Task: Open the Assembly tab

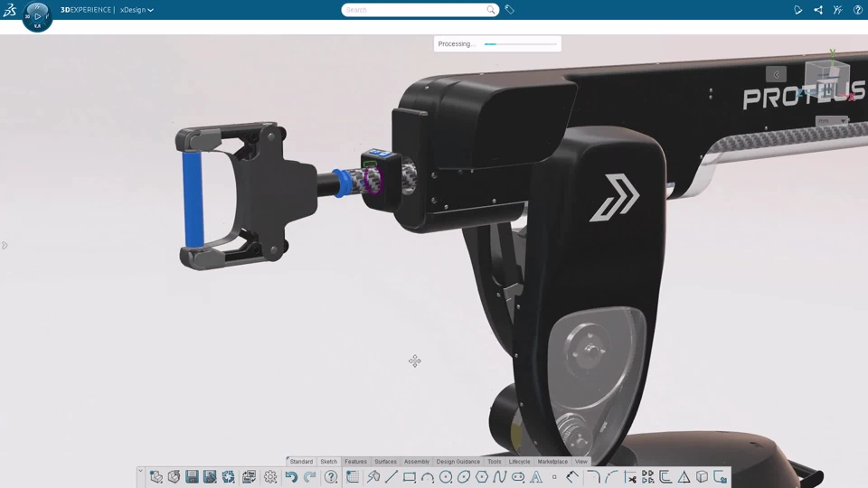Action: tap(416, 462)
